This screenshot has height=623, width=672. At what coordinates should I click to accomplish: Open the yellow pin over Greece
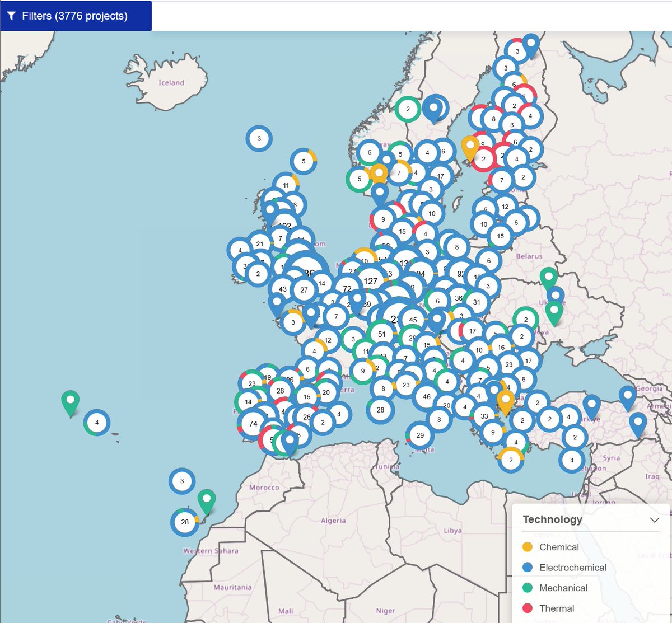point(506,402)
